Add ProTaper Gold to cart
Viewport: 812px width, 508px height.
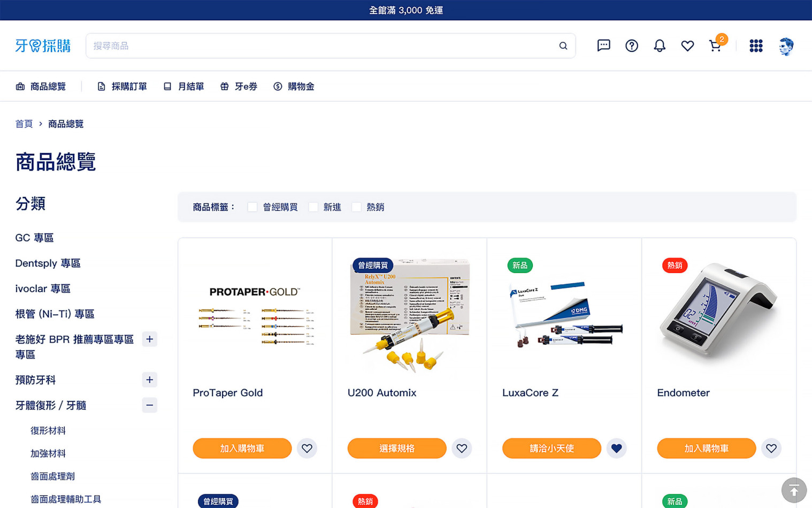coord(242,448)
